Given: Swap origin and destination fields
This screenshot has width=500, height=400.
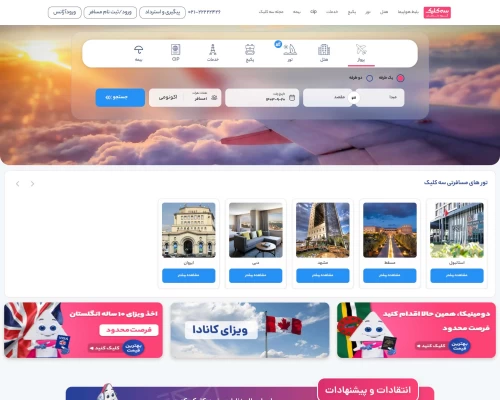Looking at the screenshot, I should (x=354, y=98).
